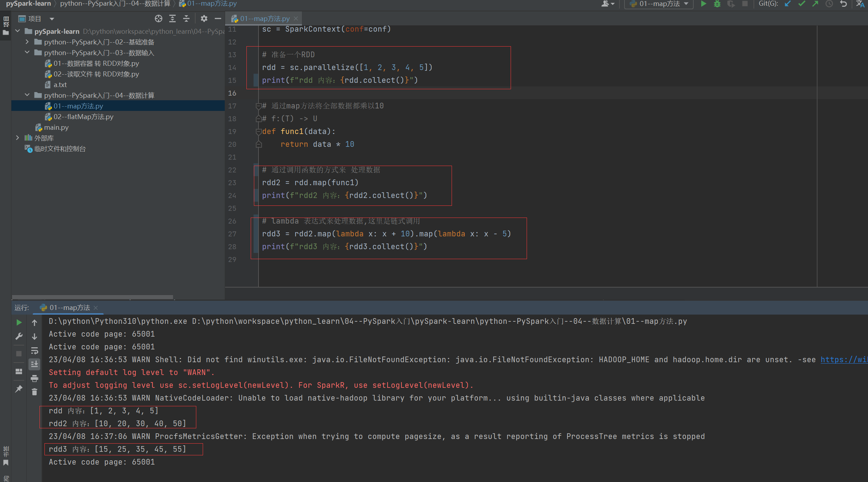Click the Git commit checkmark icon
The image size is (868, 482).
[x=802, y=4]
